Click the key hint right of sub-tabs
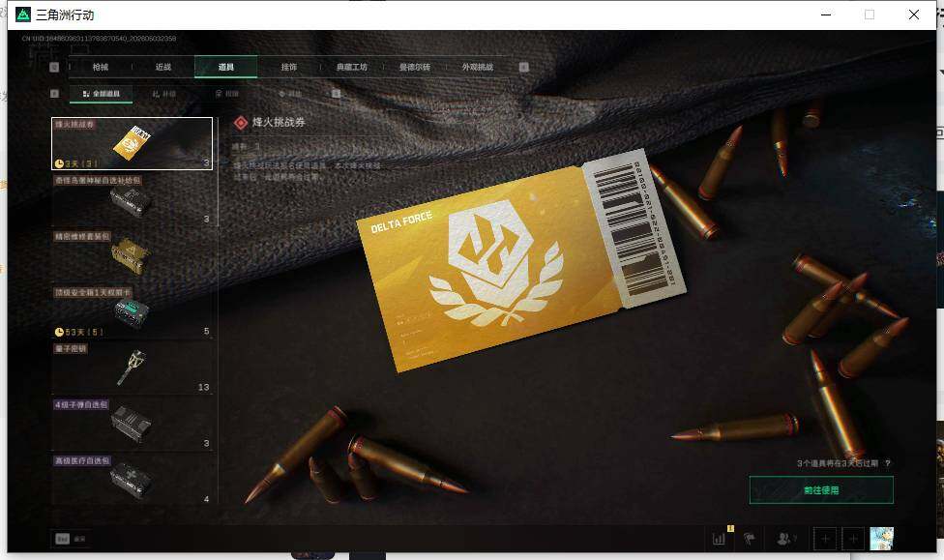Image resolution: width=944 pixels, height=560 pixels. [x=336, y=93]
